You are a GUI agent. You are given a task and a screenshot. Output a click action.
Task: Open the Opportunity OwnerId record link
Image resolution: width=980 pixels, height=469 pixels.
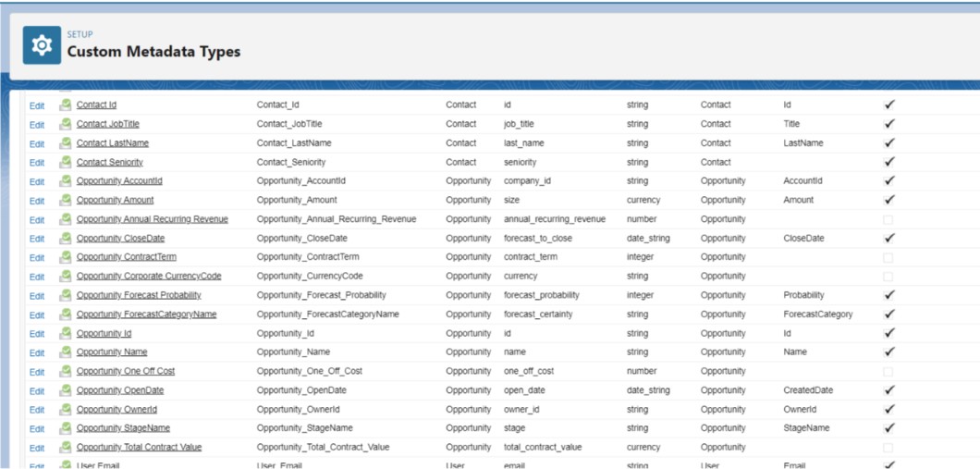pyautogui.click(x=116, y=409)
